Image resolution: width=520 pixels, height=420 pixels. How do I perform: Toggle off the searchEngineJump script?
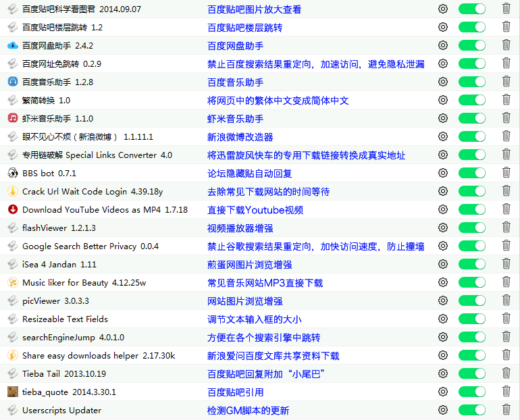[472, 337]
